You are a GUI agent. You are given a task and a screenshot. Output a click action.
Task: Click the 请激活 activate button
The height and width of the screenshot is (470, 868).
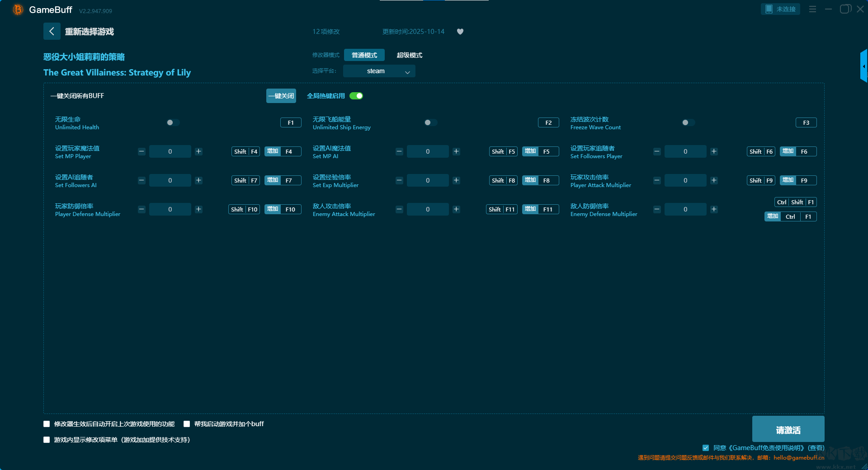pos(788,429)
